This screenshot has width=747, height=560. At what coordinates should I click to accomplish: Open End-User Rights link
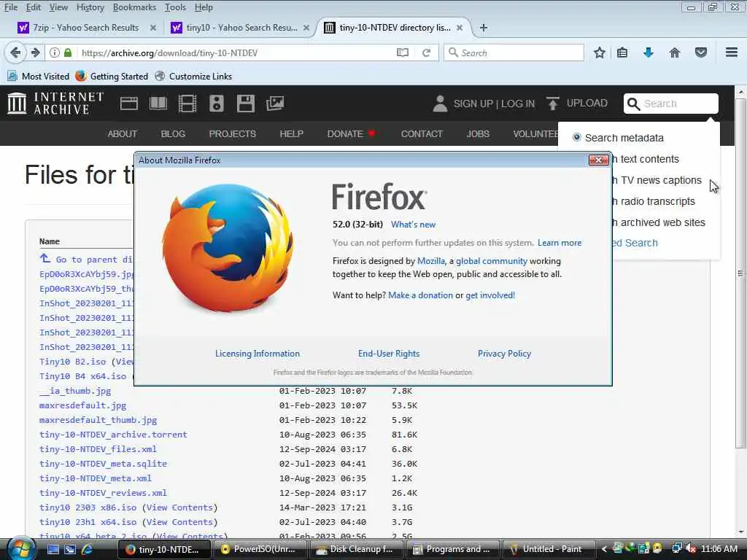click(x=389, y=354)
